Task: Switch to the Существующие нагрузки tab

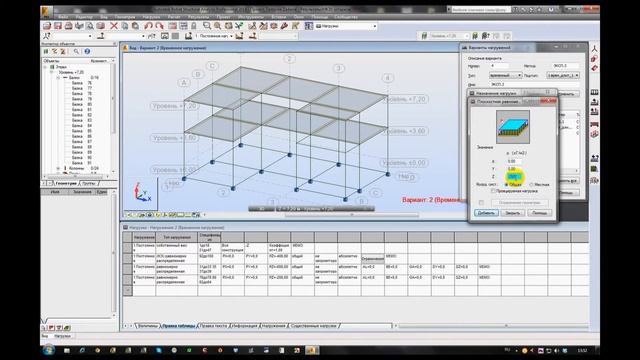Action: click(313, 326)
